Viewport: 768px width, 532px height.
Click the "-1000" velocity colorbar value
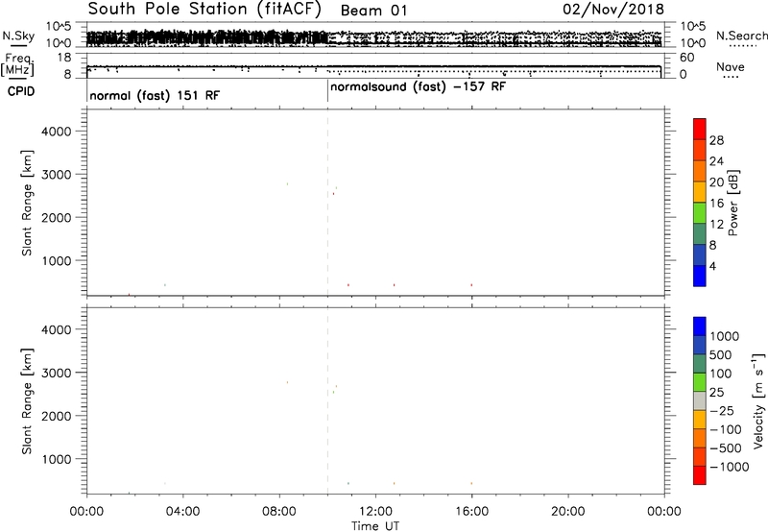point(729,467)
